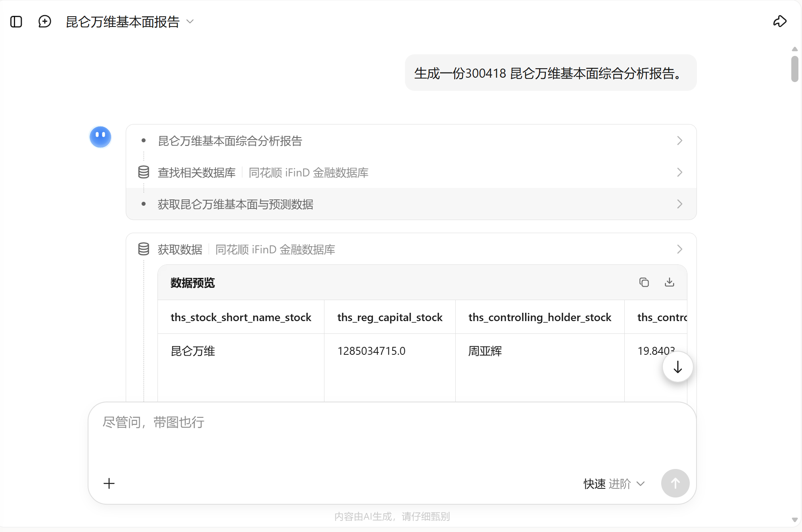
Task: Expand the 查找相关数据库 step row
Action: click(x=411, y=172)
